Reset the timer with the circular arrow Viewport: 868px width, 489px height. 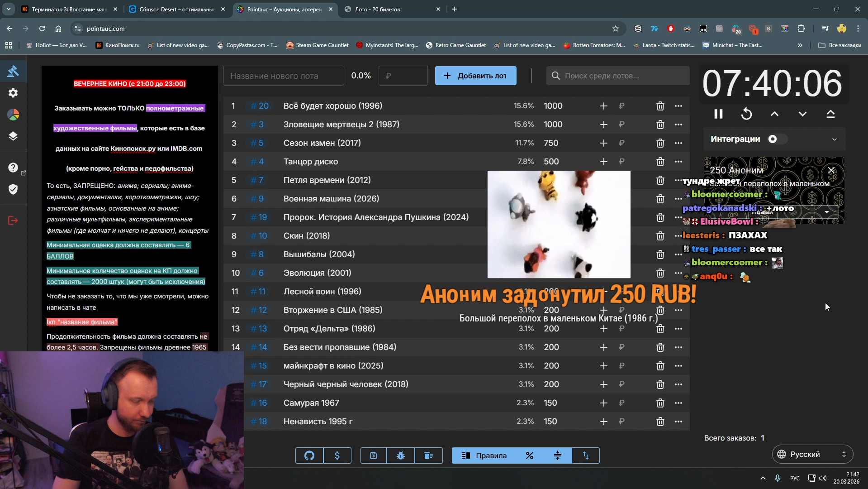(x=746, y=114)
